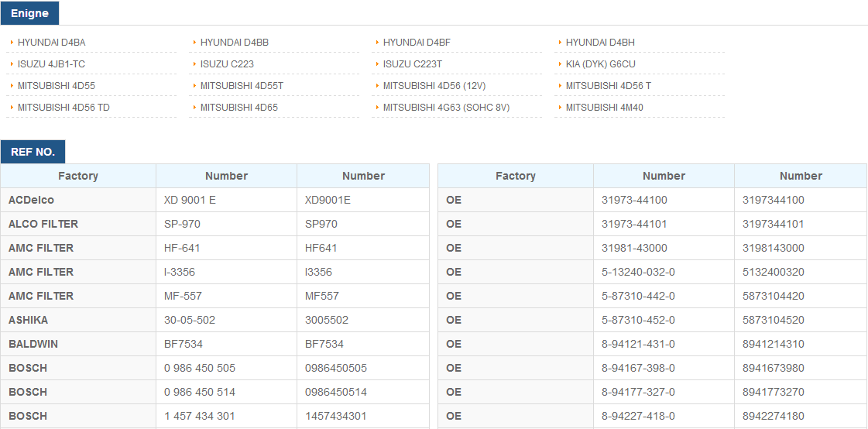Select OE number 5-13240-032-0

point(638,272)
